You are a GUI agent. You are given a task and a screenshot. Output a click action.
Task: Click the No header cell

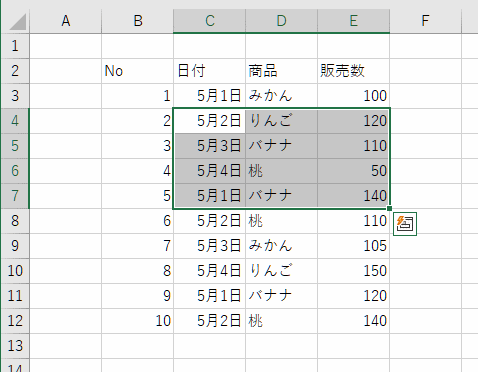pyautogui.click(x=137, y=71)
